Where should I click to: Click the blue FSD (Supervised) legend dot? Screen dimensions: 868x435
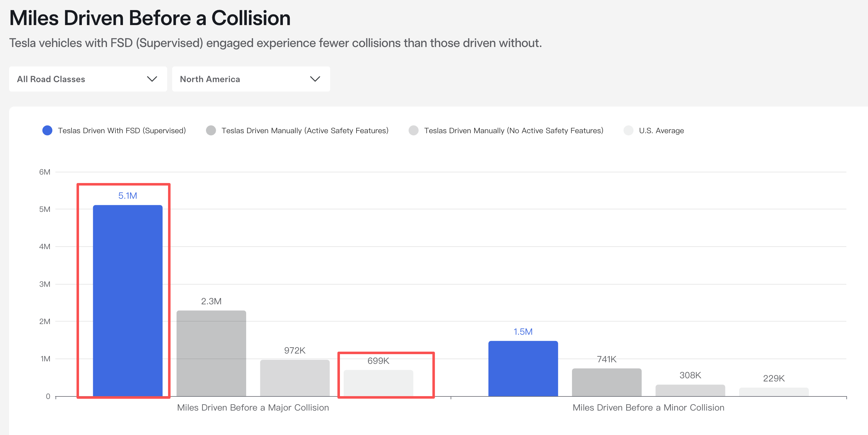(47, 130)
